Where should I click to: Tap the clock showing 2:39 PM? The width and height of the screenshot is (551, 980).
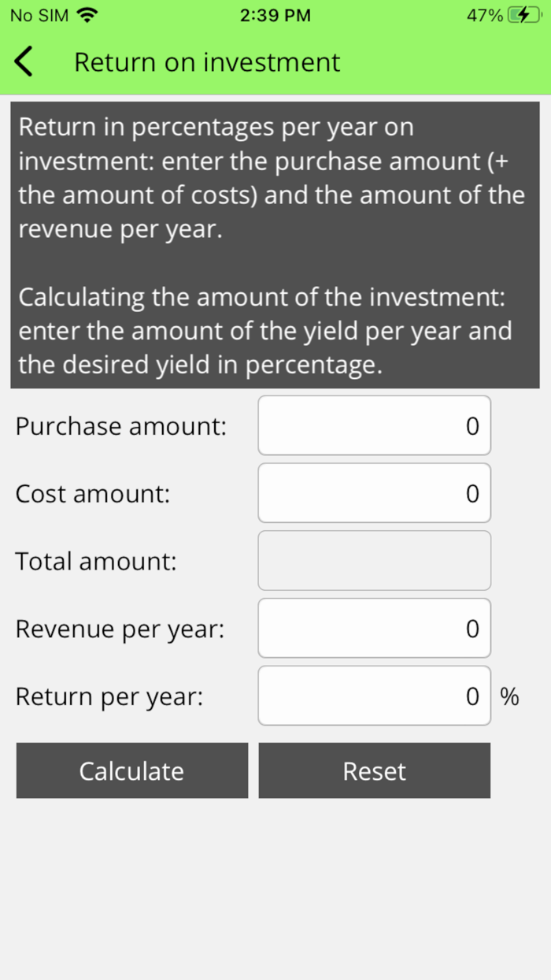[x=275, y=14]
